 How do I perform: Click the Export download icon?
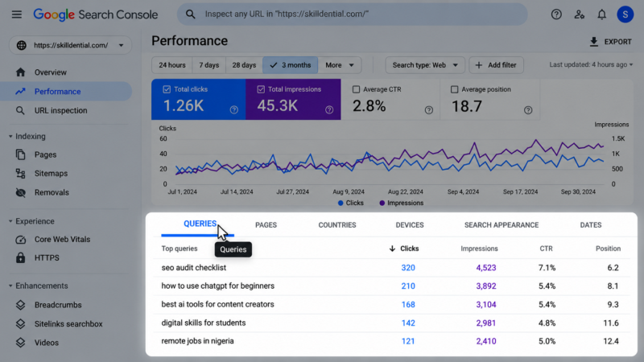(594, 42)
